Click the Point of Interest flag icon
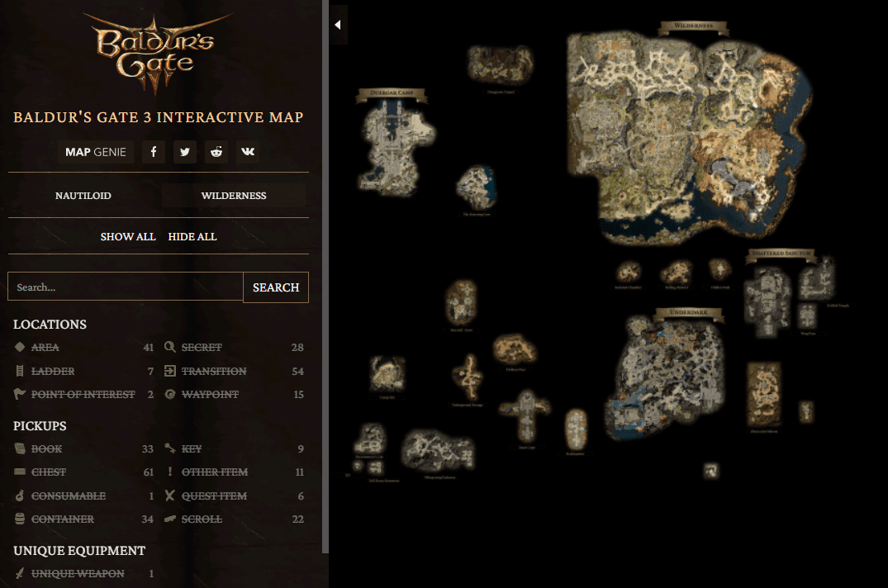The height and width of the screenshot is (588, 888). coord(20,394)
